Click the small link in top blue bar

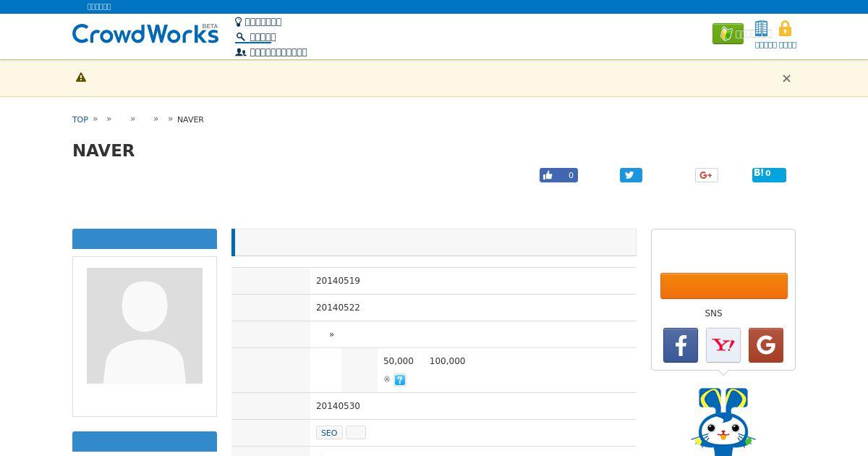pyautogui.click(x=99, y=7)
